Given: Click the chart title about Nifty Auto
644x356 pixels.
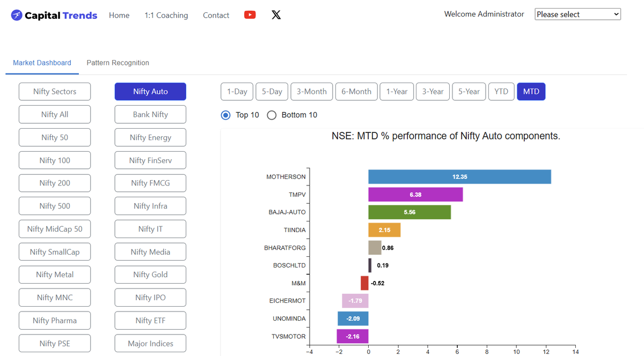Looking at the screenshot, I should tap(446, 136).
